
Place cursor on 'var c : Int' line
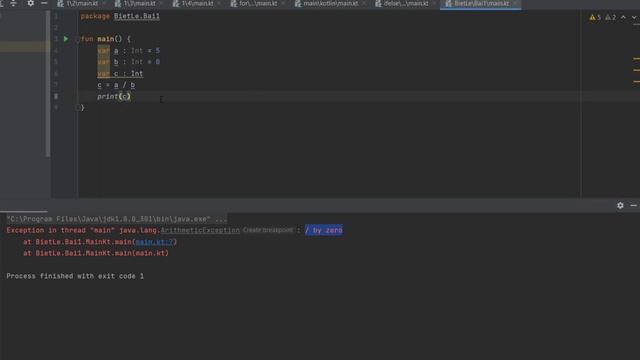[x=120, y=73]
